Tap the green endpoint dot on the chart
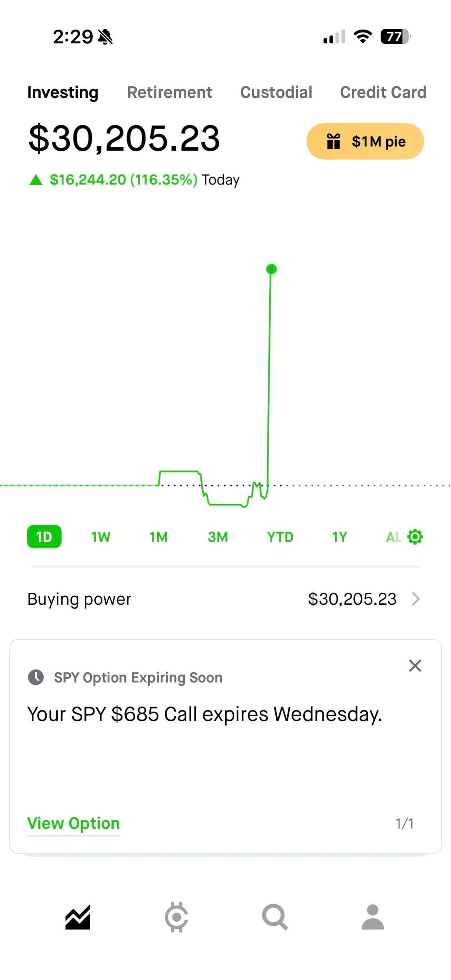 pos(271,269)
